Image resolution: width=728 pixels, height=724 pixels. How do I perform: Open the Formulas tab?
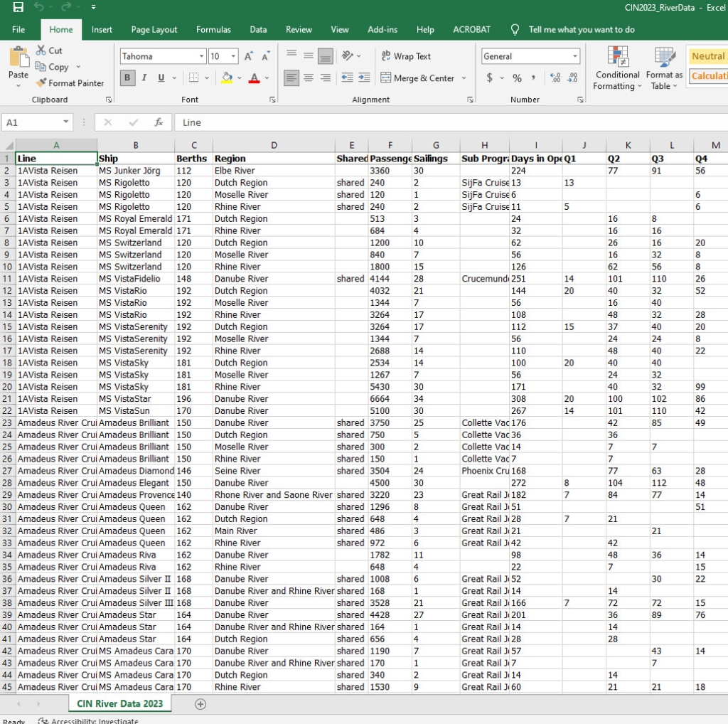pyautogui.click(x=213, y=30)
